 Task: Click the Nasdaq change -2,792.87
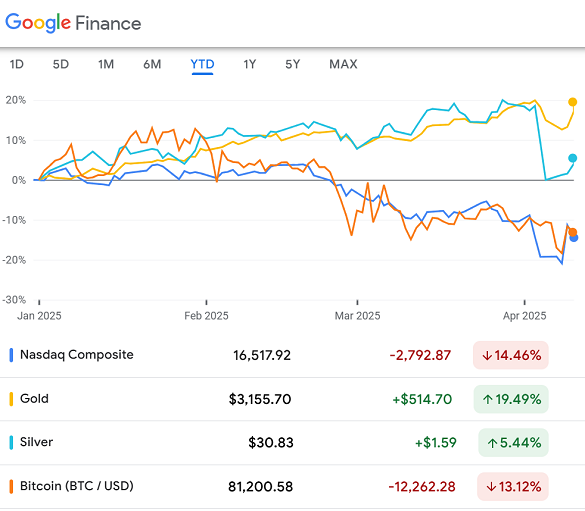[x=420, y=355]
